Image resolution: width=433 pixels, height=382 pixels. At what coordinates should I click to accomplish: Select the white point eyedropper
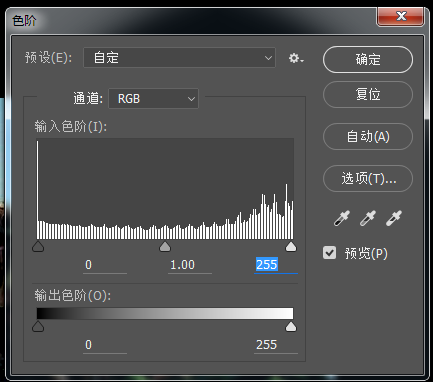394,218
